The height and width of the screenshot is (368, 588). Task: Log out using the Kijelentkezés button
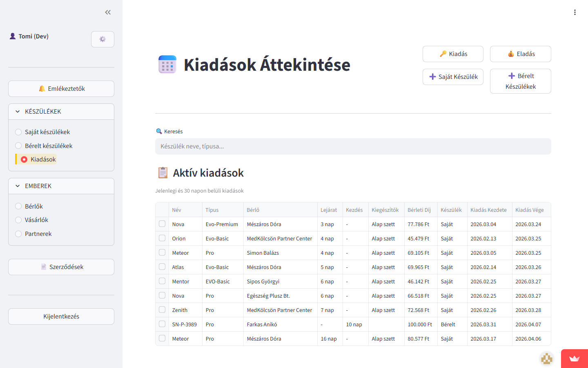pyautogui.click(x=61, y=316)
